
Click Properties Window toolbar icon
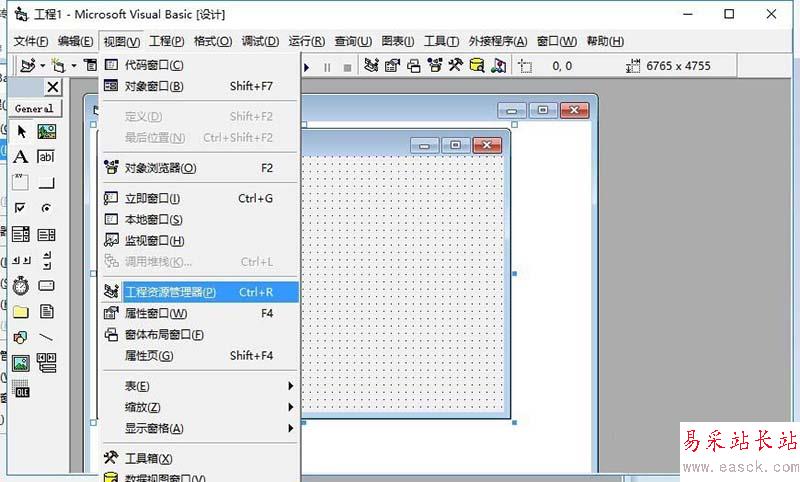click(x=392, y=66)
